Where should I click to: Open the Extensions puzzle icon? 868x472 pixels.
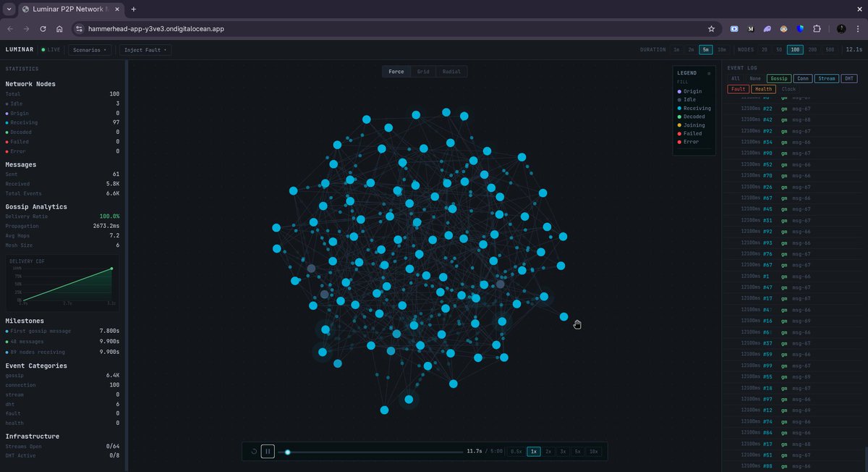tap(817, 29)
